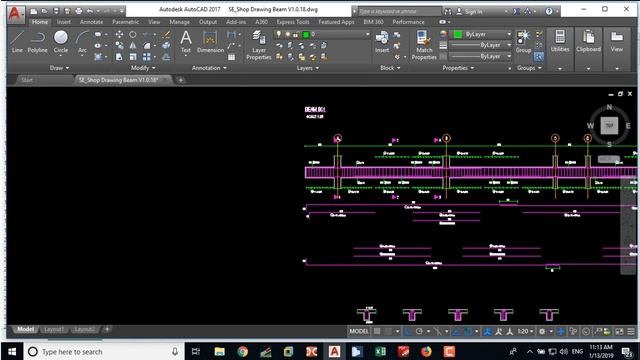640x360 pixels.
Task: Open the AutoCAD application menu
Action: 15,14
